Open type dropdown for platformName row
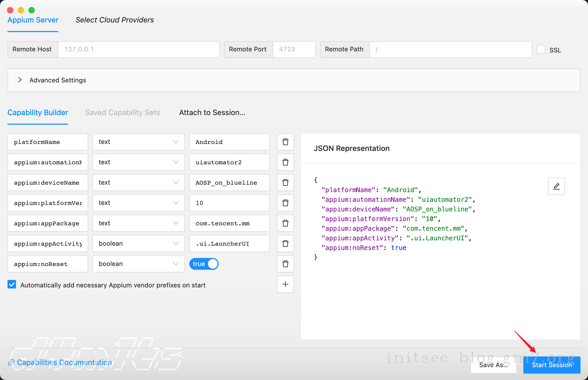The height and width of the screenshot is (380, 588). coord(138,142)
